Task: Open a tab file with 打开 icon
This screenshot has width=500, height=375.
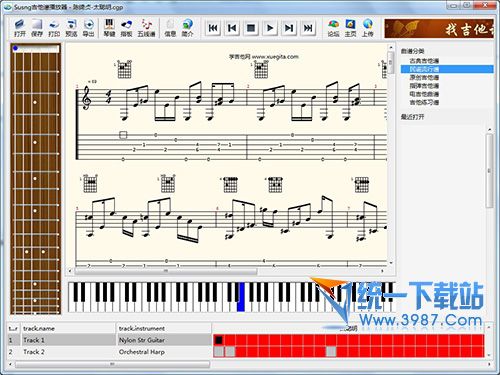Action: pyautogui.click(x=20, y=28)
